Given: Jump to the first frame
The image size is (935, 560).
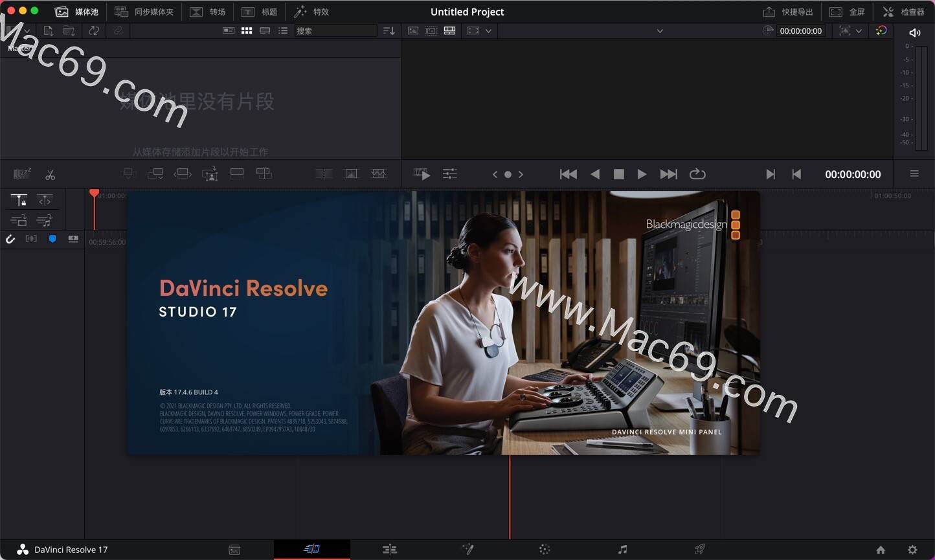Looking at the screenshot, I should click(569, 174).
